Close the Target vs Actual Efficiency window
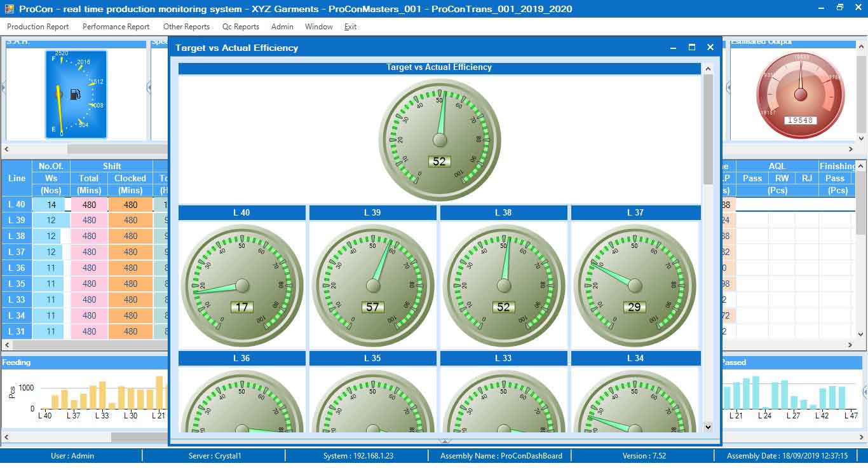868x468 pixels. point(710,48)
